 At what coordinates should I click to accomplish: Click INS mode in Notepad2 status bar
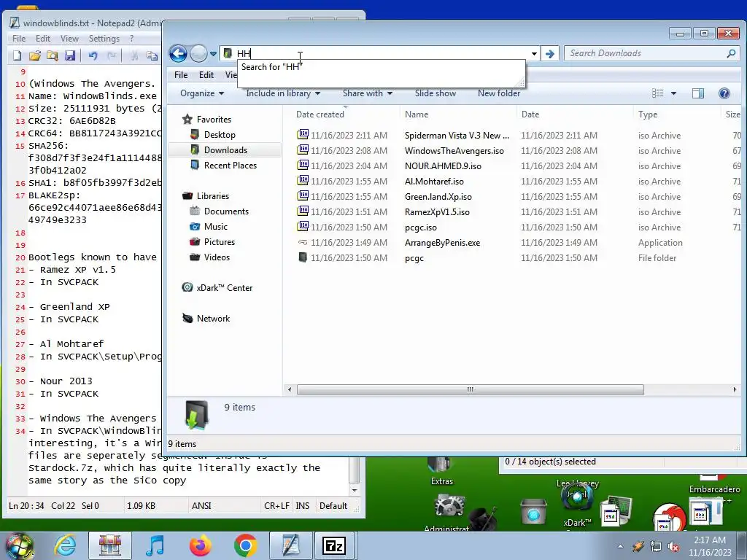[303, 506]
